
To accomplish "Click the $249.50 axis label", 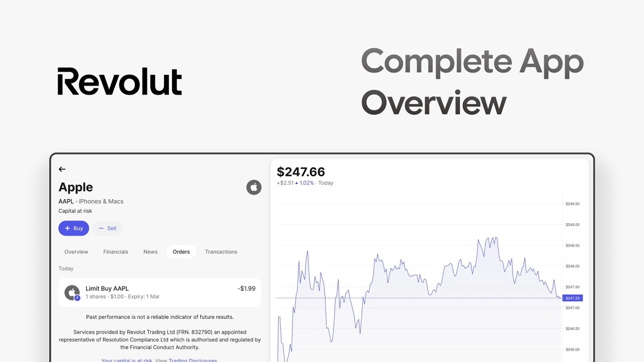I will click(x=573, y=204).
